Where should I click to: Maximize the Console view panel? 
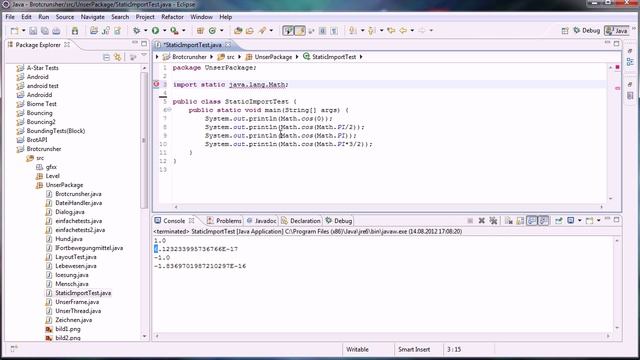[x=616, y=220]
